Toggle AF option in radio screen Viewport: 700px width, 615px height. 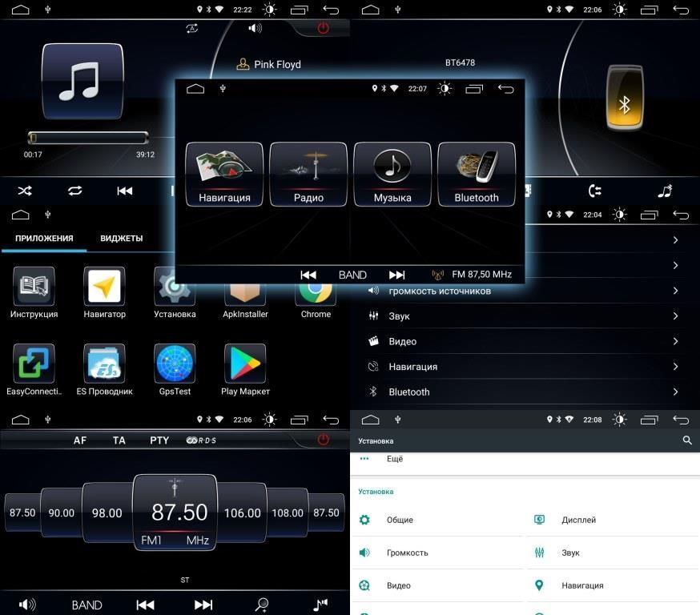(80, 440)
